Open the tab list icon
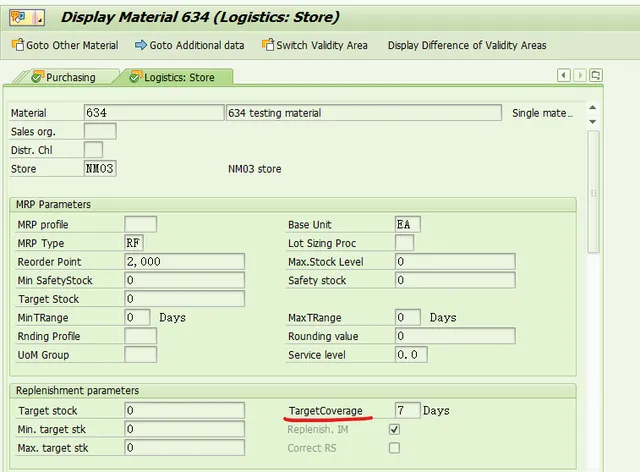The image size is (640, 472). (x=596, y=75)
